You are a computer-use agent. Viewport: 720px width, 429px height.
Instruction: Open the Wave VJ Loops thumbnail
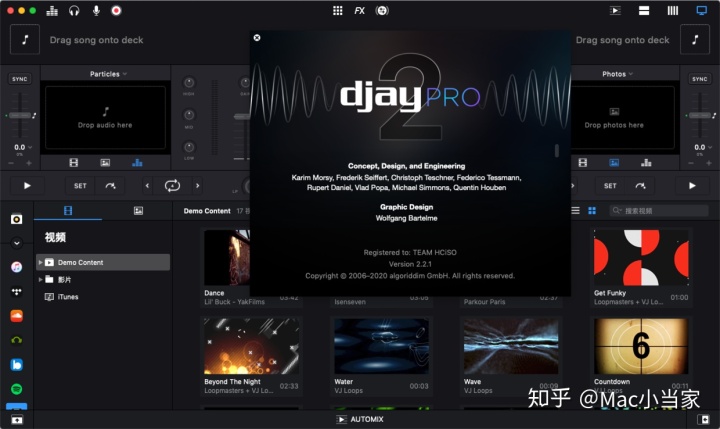(511, 346)
